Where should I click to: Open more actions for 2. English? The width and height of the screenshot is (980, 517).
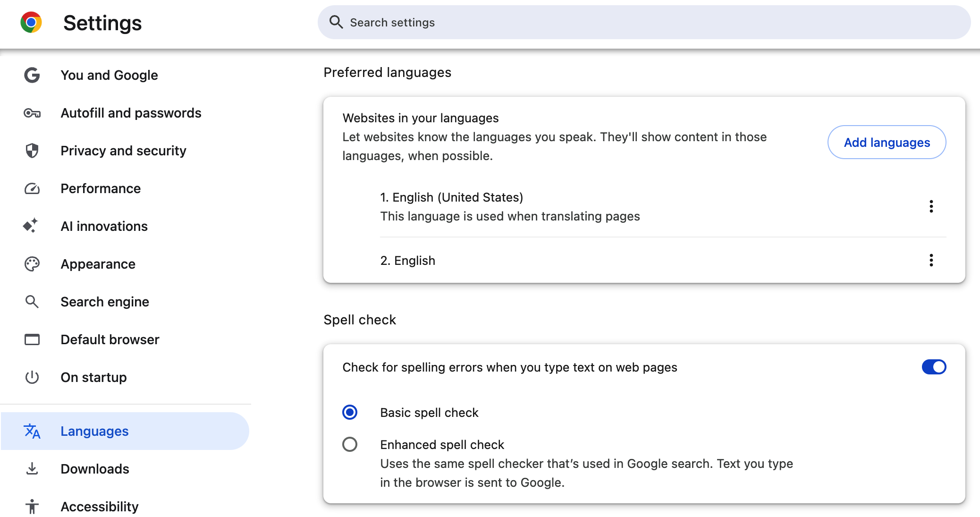point(931,260)
